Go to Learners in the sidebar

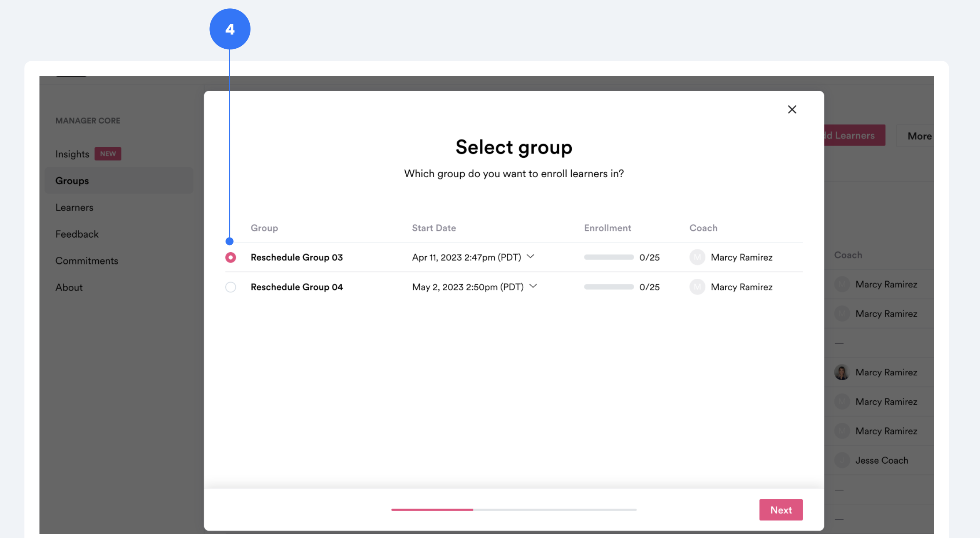point(74,207)
